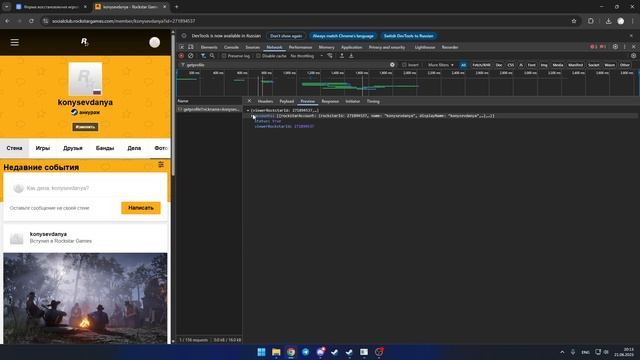Open the feed filter settings icon
Image resolution: width=640 pixels, height=360 pixels.
161,164
